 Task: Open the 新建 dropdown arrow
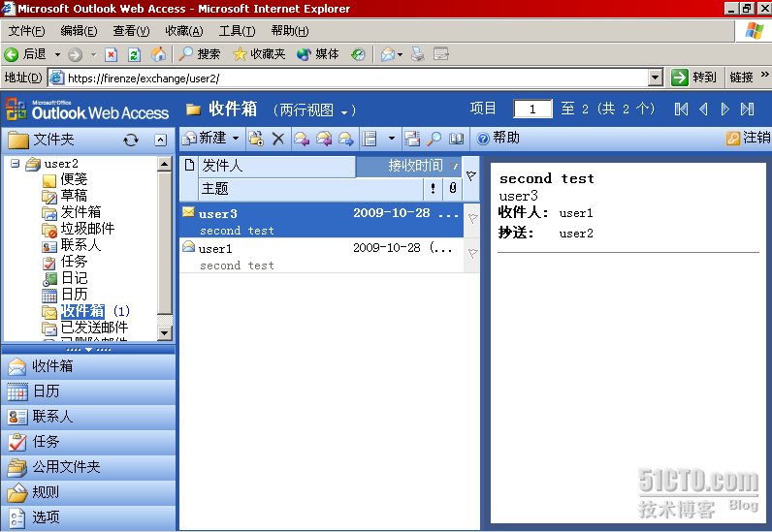tap(236, 139)
